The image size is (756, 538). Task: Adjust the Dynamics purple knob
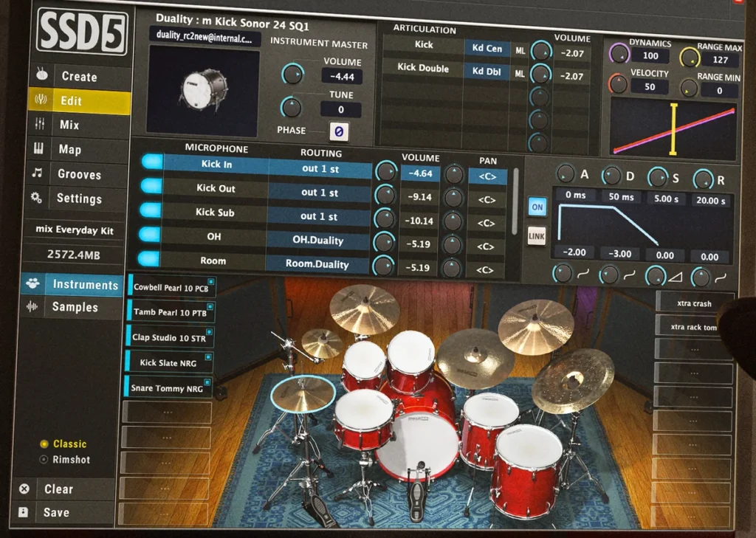pyautogui.click(x=619, y=54)
